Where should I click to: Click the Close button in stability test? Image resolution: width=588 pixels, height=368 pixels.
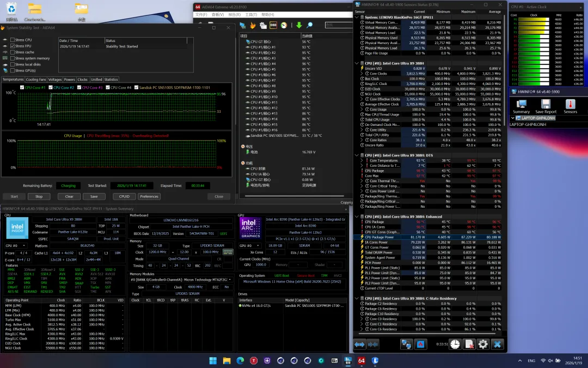(219, 196)
